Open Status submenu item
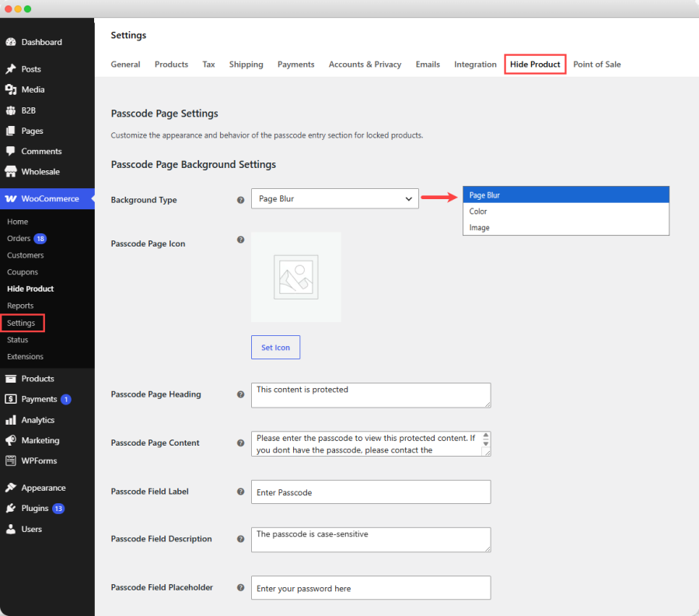Screen dimensions: 699x616 pyautogui.click(x=17, y=340)
